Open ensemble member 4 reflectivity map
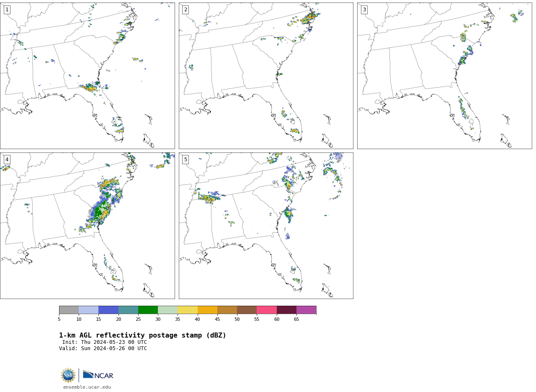 click(88, 226)
